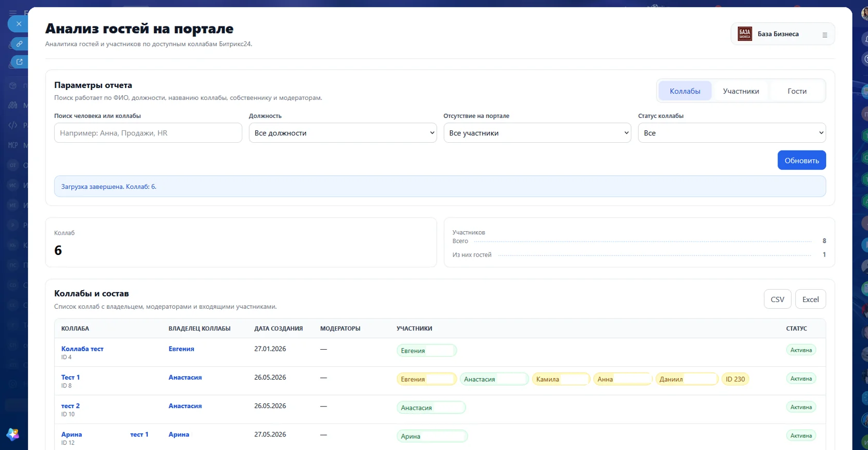
Task: Click the 27.01.2026 creation date cell
Action: click(270, 349)
